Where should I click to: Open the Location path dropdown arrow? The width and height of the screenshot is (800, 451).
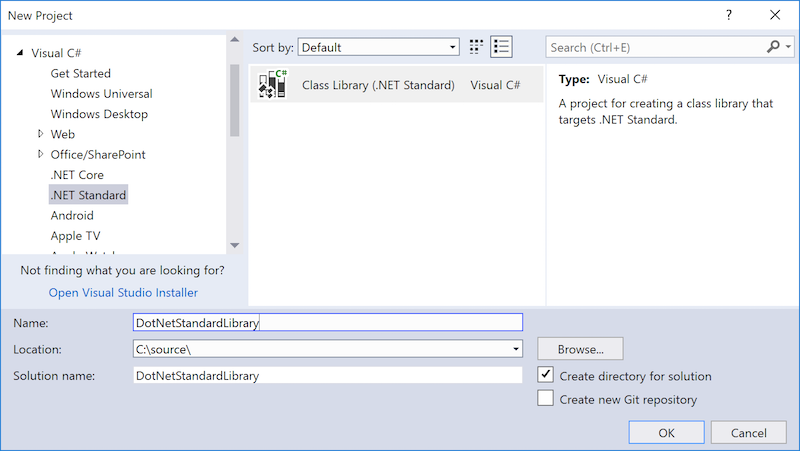516,349
